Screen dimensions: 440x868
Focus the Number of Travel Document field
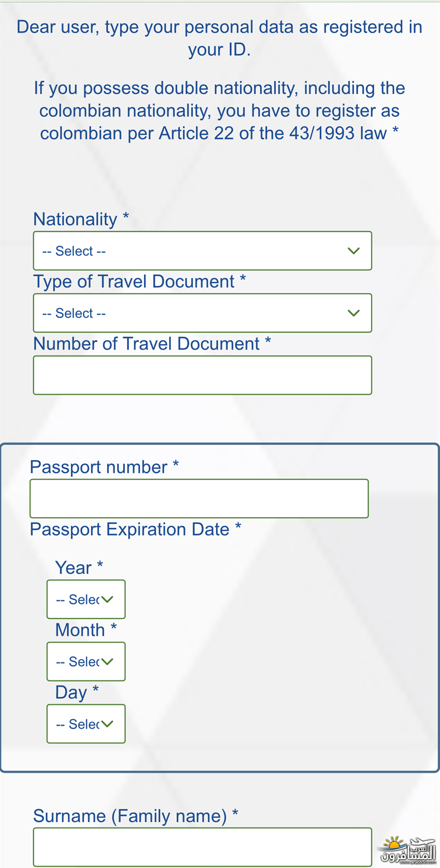202,375
